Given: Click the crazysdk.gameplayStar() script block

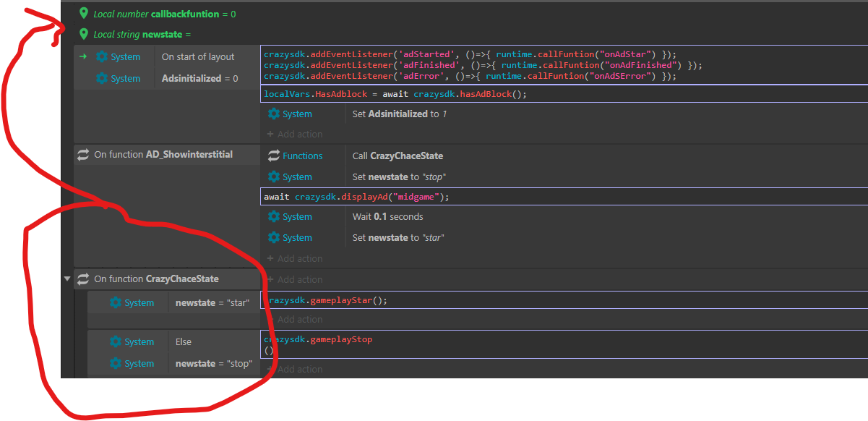Looking at the screenshot, I should [564, 300].
